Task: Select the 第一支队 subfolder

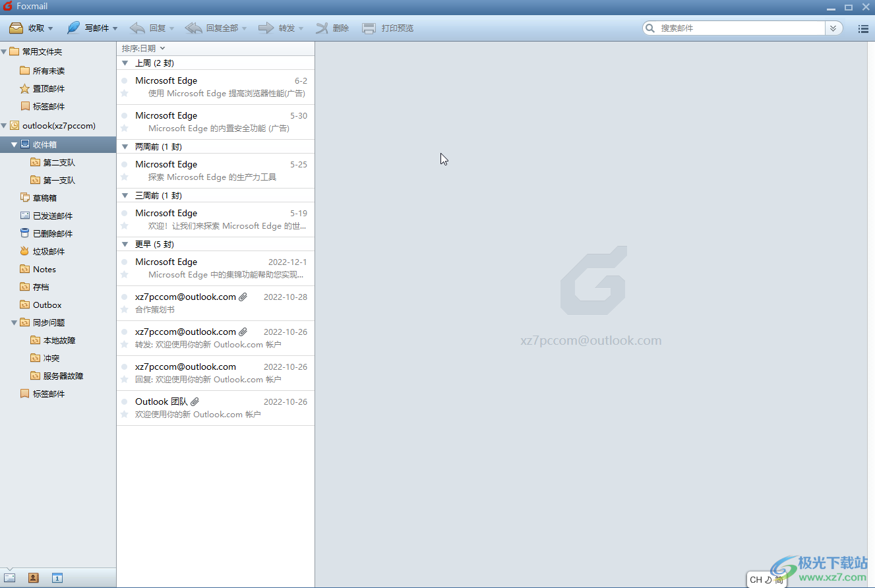Action: coord(58,180)
